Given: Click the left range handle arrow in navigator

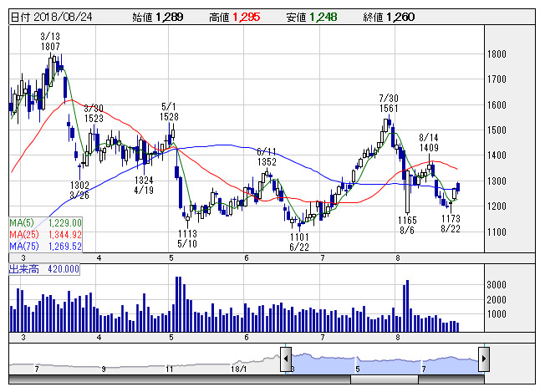Looking at the screenshot, I should [x=286, y=359].
